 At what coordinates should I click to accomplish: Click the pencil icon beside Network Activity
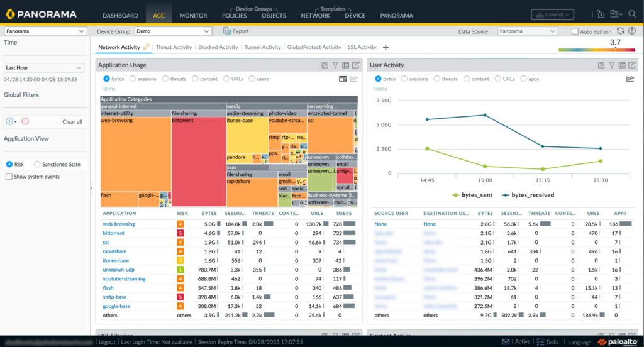click(x=147, y=47)
